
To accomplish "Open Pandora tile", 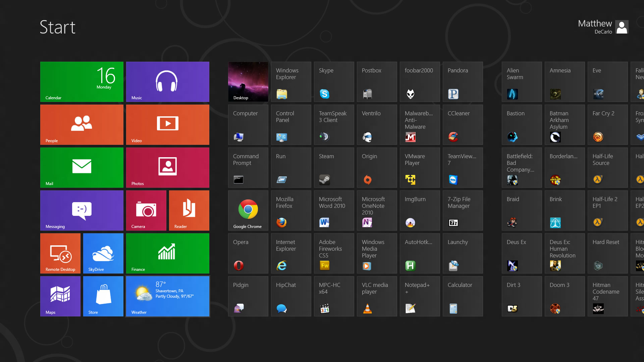I will [x=463, y=82].
